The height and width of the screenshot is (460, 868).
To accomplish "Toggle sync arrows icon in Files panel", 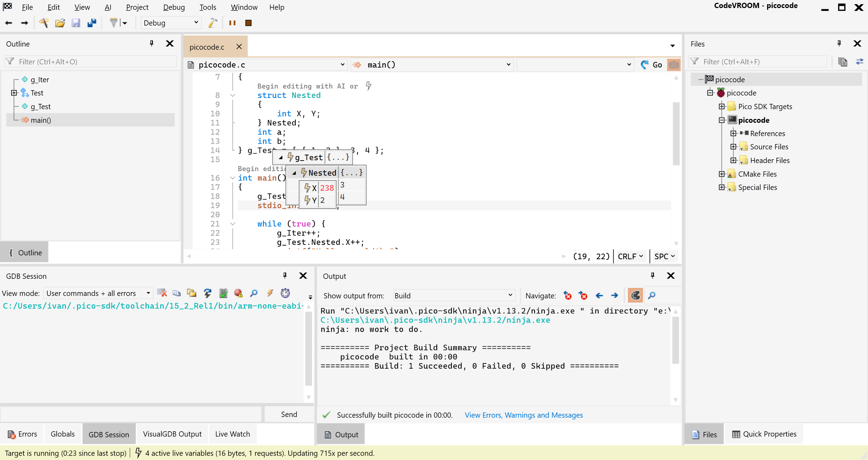I will click(x=860, y=62).
